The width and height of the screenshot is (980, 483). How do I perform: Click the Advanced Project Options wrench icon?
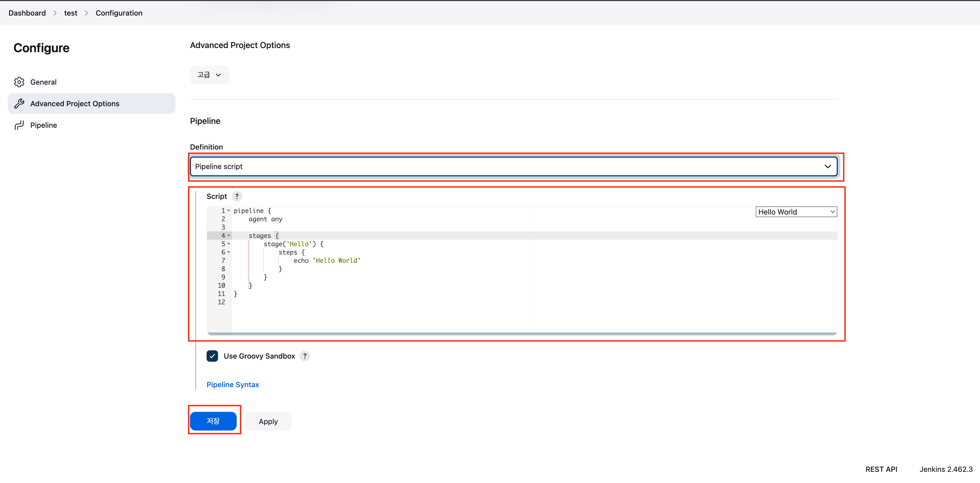[19, 104]
